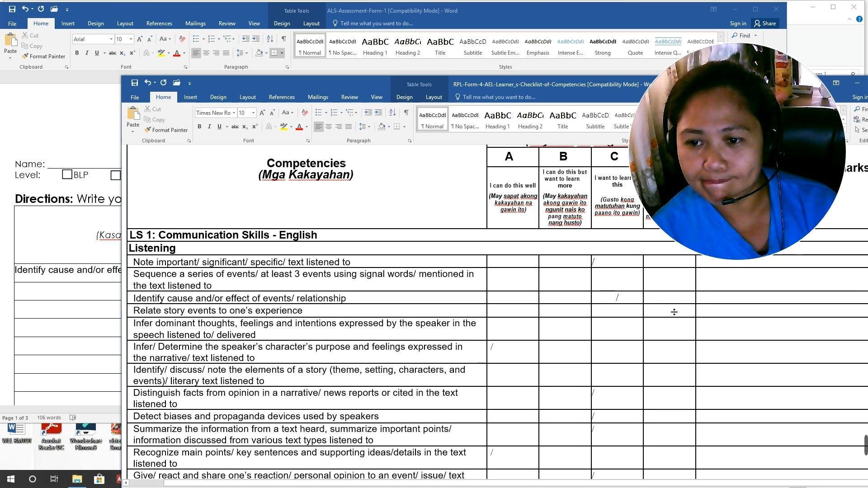Toggle Italic in RPL-Form-4 window ribbon

pos(209,127)
